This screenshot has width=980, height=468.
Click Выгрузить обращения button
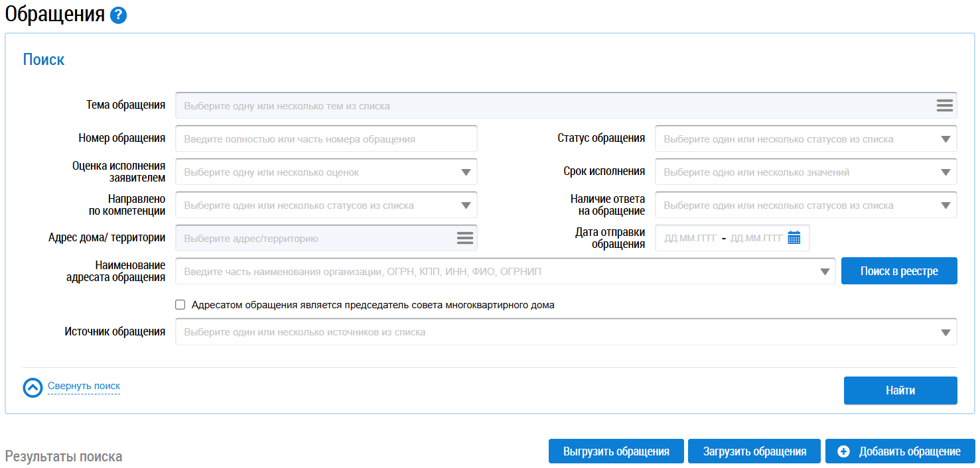pos(616,451)
